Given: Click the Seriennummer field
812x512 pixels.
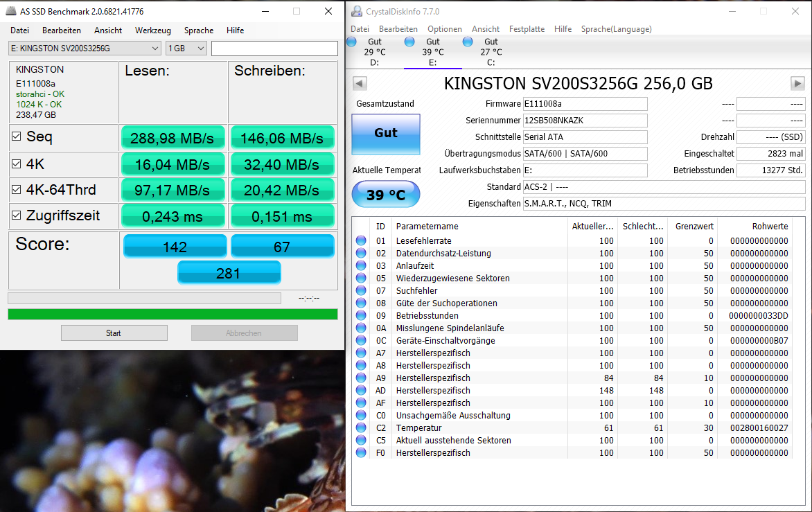Looking at the screenshot, I should [585, 120].
